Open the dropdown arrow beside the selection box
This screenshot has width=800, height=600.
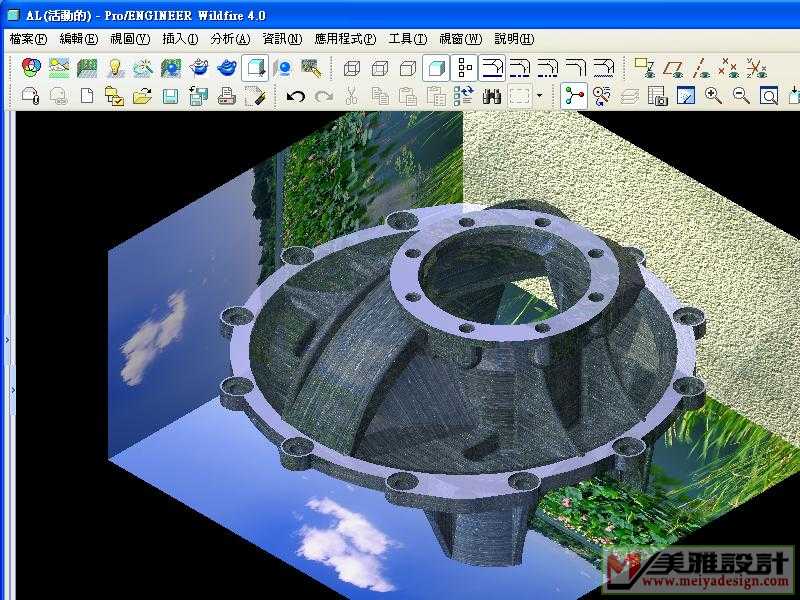pyautogui.click(x=539, y=96)
